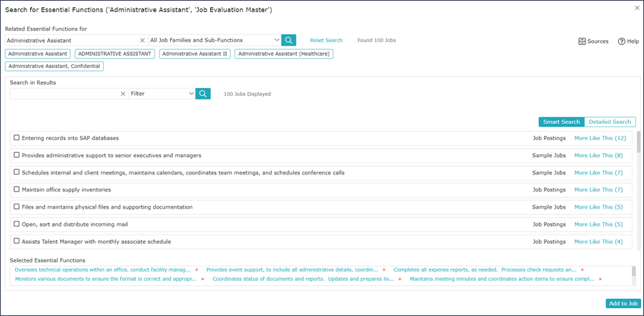
Task: Click the Reset Search link
Action: [326, 40]
